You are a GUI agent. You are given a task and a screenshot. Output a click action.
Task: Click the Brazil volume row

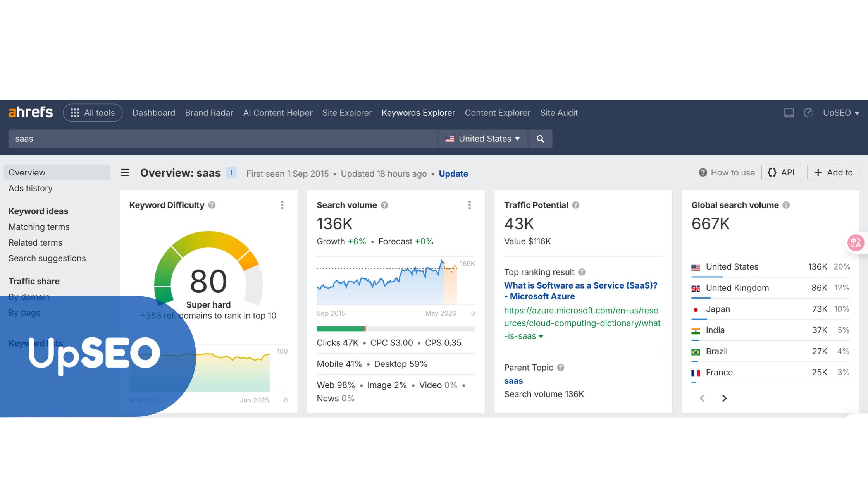(x=771, y=351)
